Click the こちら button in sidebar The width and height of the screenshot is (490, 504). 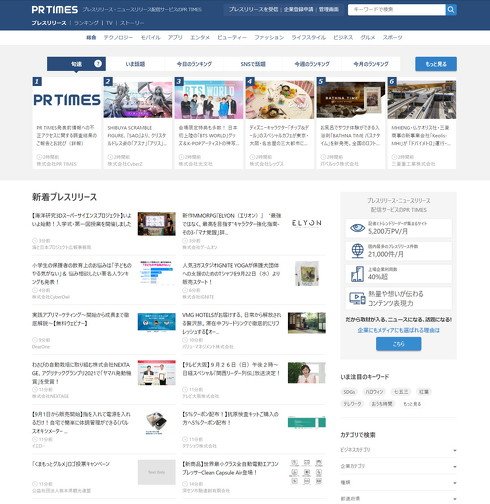pos(398,344)
